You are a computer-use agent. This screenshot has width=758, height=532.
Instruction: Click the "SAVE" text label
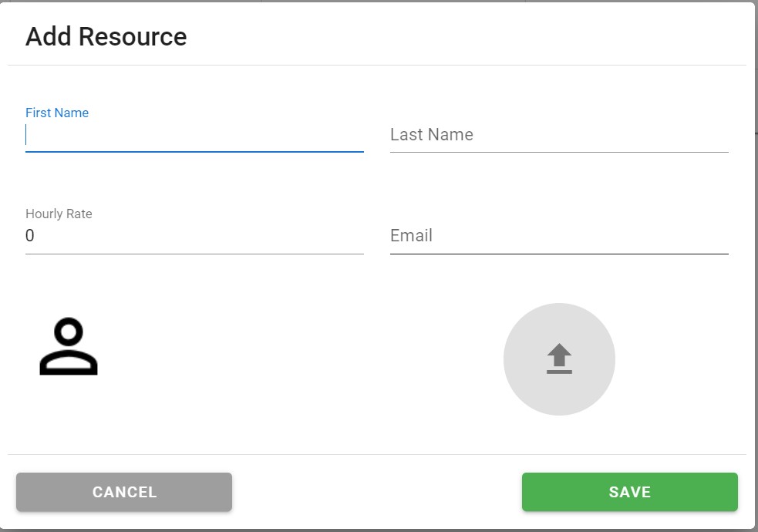pyautogui.click(x=629, y=492)
